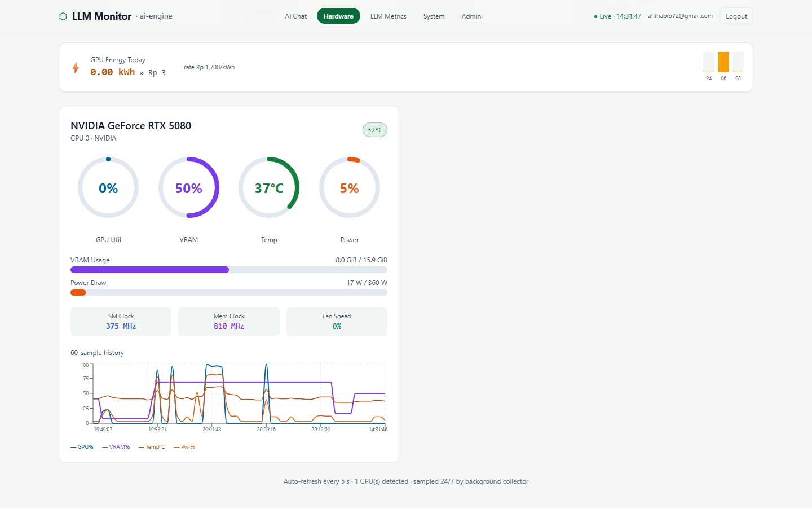The image size is (812, 508).
Task: Click the 17 W / 360 W value
Action: tap(367, 283)
